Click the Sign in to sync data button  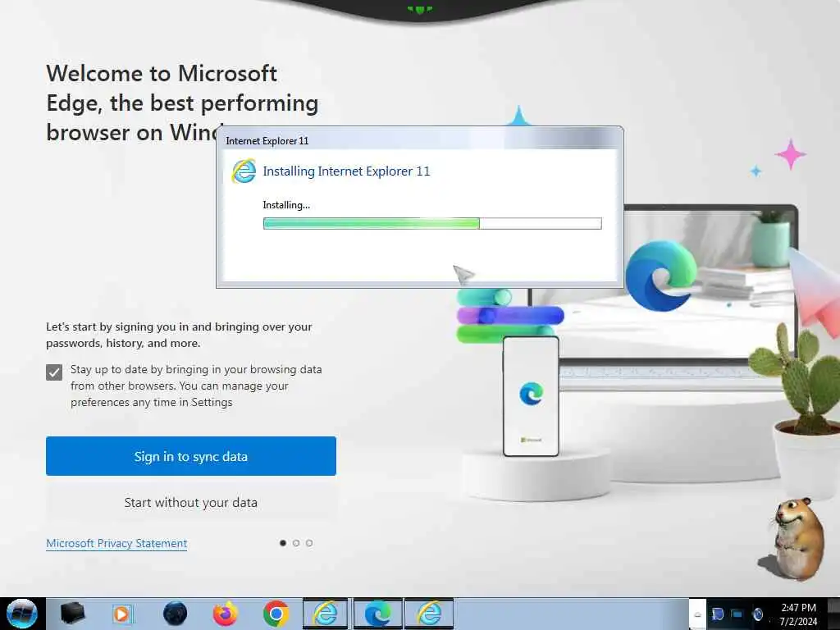point(190,456)
